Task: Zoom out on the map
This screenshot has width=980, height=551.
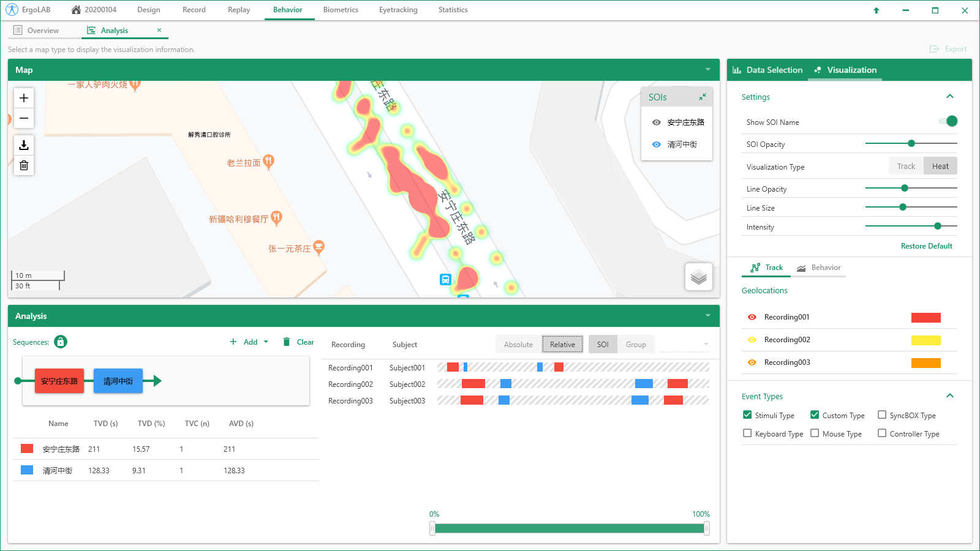Action: (24, 118)
